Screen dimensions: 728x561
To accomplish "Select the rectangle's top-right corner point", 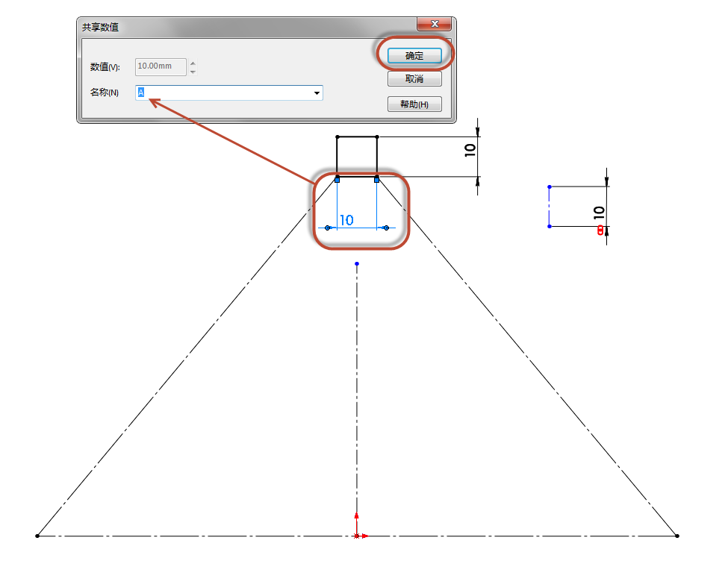I will coord(377,137).
